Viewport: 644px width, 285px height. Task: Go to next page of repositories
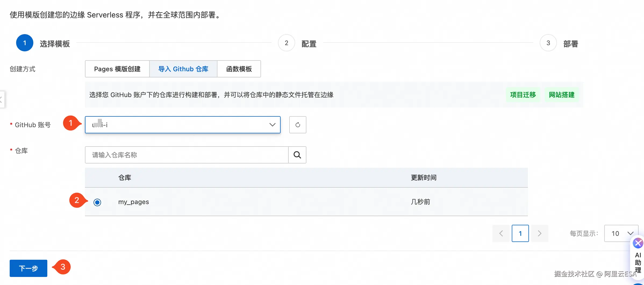(x=539, y=233)
